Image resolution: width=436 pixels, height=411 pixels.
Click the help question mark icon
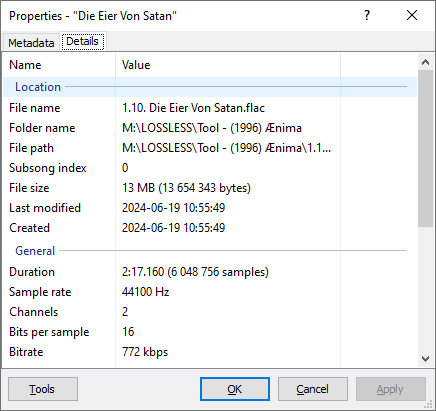367,15
